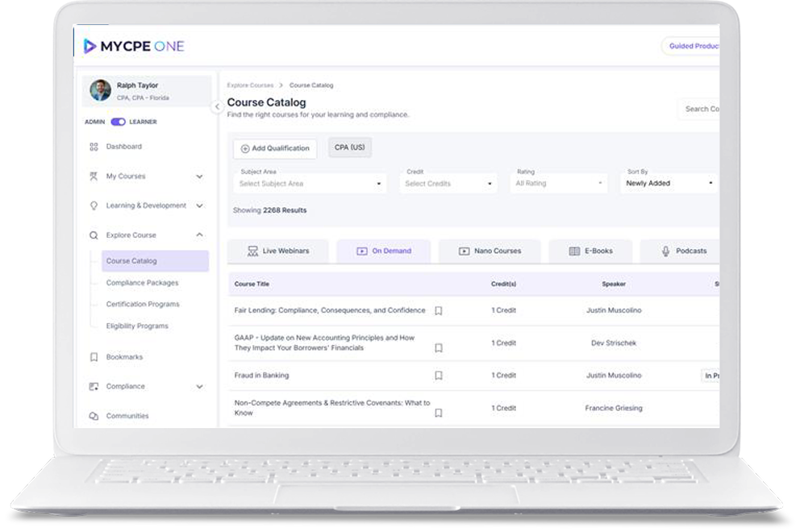800x532 pixels.
Task: Click the Guided Product button
Action: click(x=691, y=46)
